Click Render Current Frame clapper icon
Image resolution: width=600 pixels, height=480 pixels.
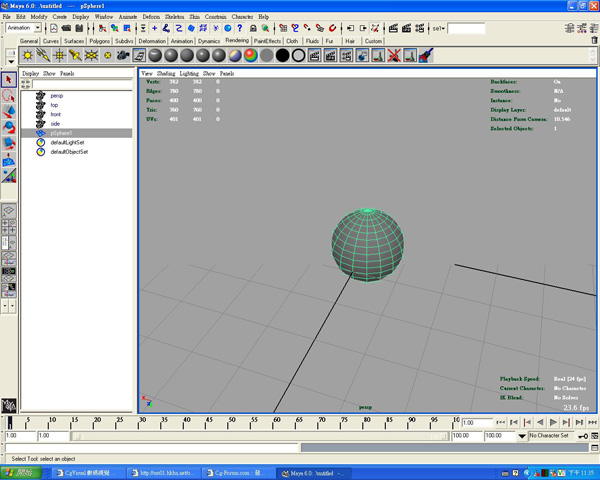click(393, 28)
